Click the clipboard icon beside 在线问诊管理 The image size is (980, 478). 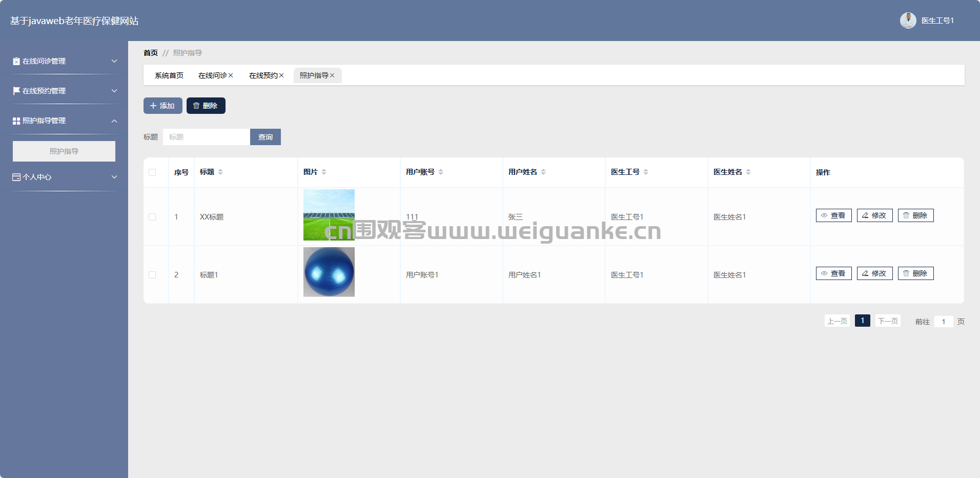pyautogui.click(x=16, y=61)
